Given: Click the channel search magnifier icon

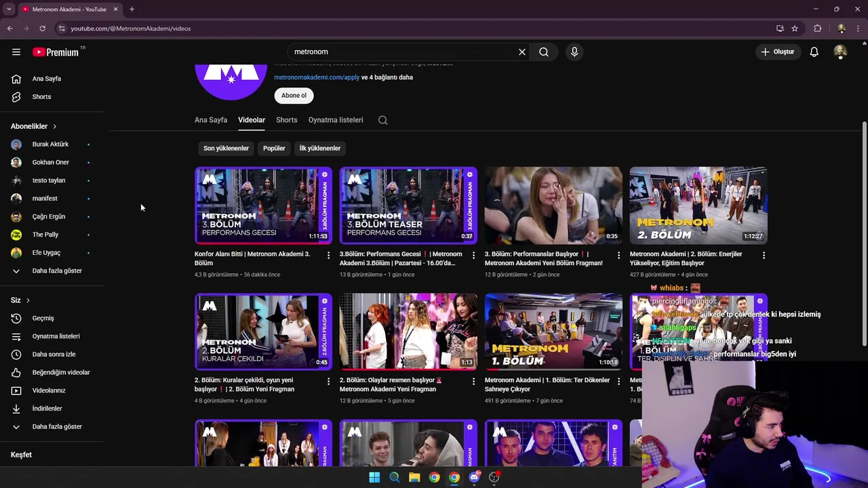Looking at the screenshot, I should (383, 120).
